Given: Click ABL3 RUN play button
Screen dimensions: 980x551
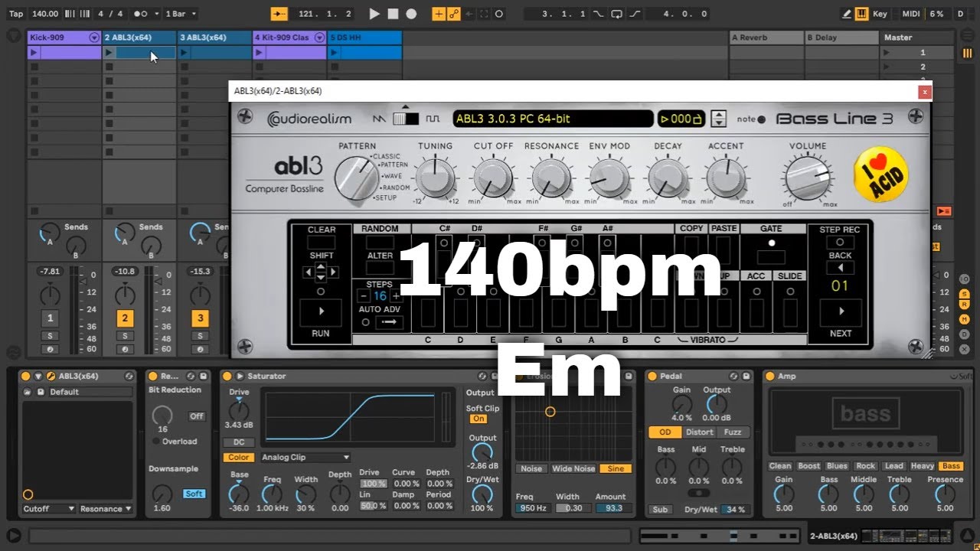Looking at the screenshot, I should (321, 312).
